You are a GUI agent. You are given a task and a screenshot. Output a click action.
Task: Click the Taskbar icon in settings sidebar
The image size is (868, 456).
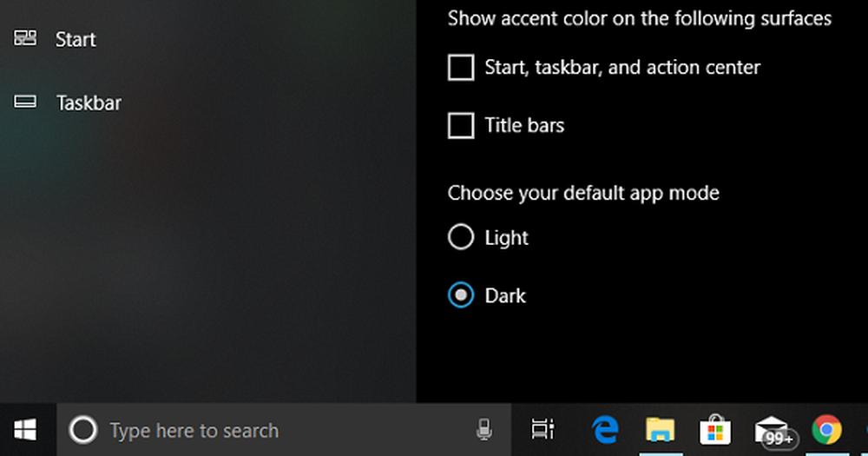coord(25,102)
